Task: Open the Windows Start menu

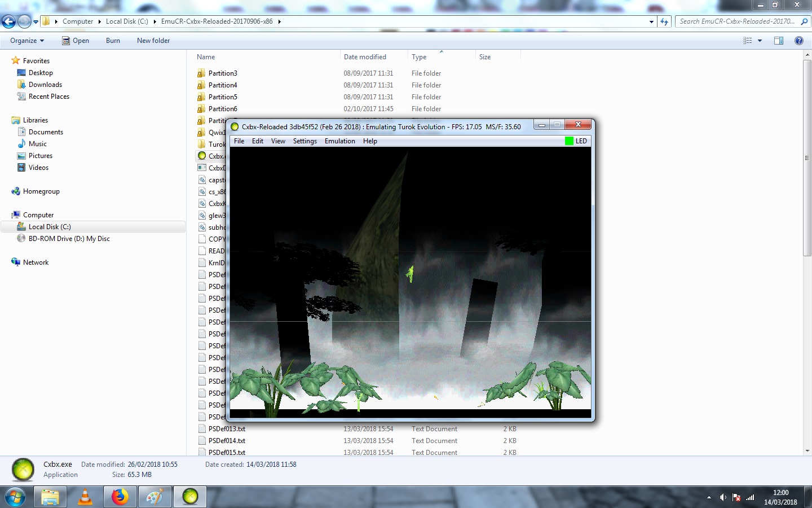Action: pyautogui.click(x=15, y=497)
